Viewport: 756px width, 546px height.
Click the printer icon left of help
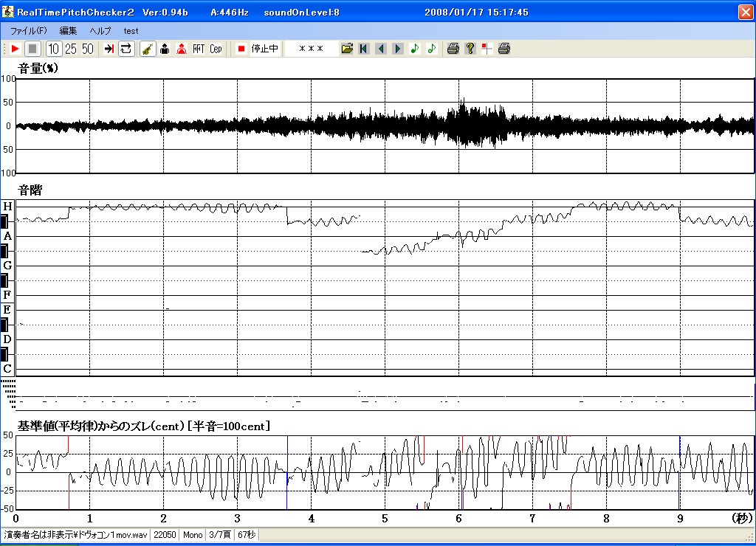tap(453, 49)
